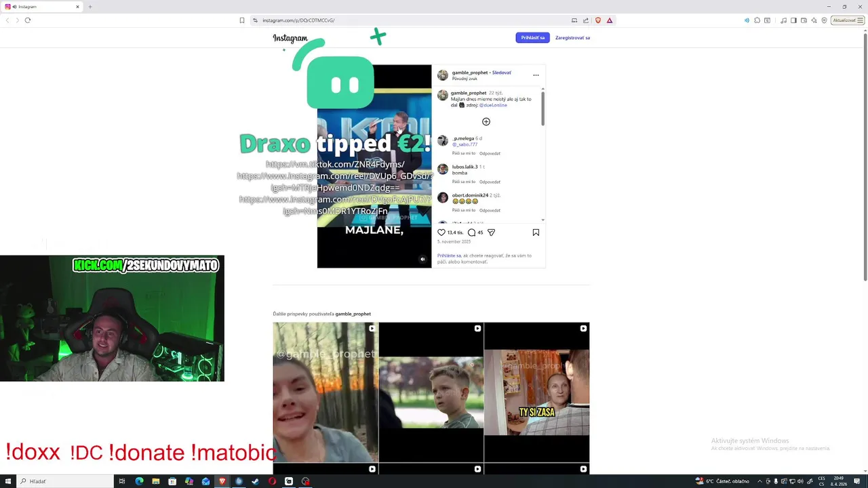
Task: Open Opera browser from taskbar
Action: [272, 481]
